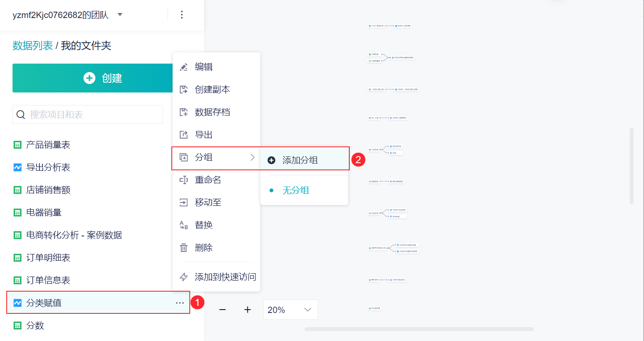
Task: Click the 删除 trash icon
Action: tap(183, 248)
